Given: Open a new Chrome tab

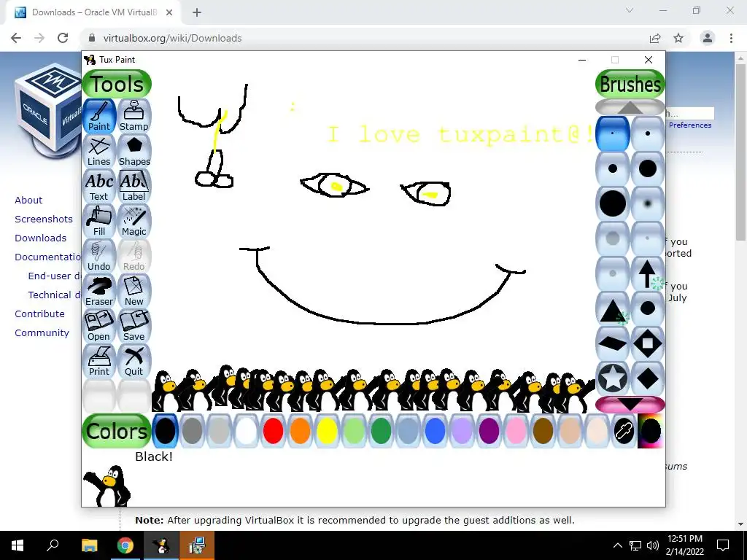Looking at the screenshot, I should coord(197,12).
